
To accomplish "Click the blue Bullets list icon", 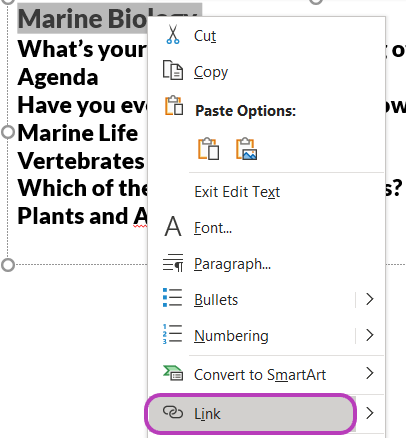I will pos(172,298).
